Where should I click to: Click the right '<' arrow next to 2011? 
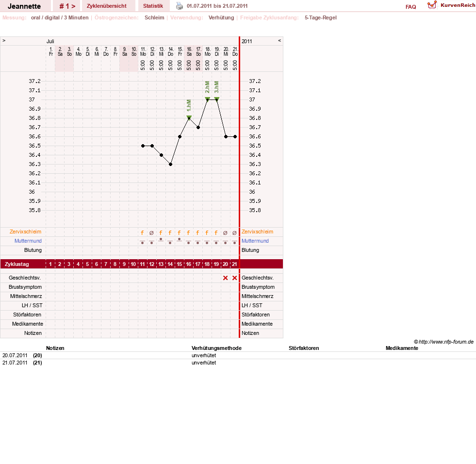point(279,41)
